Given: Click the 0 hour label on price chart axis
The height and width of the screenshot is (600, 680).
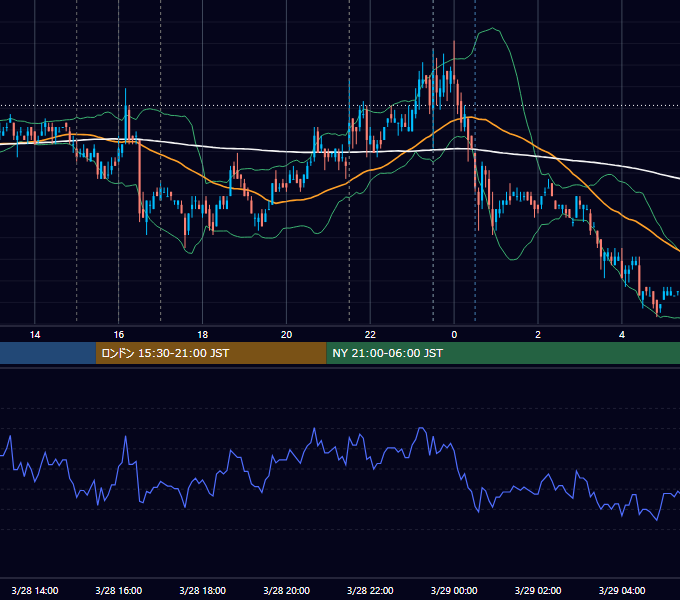Looking at the screenshot, I should [454, 335].
